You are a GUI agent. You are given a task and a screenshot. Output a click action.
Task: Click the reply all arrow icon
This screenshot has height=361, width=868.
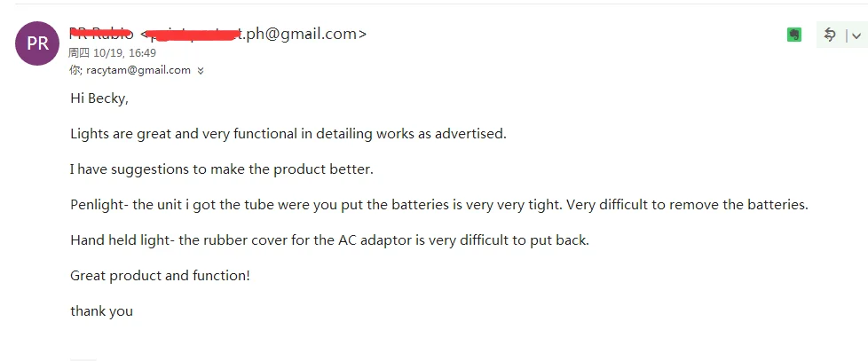click(830, 35)
